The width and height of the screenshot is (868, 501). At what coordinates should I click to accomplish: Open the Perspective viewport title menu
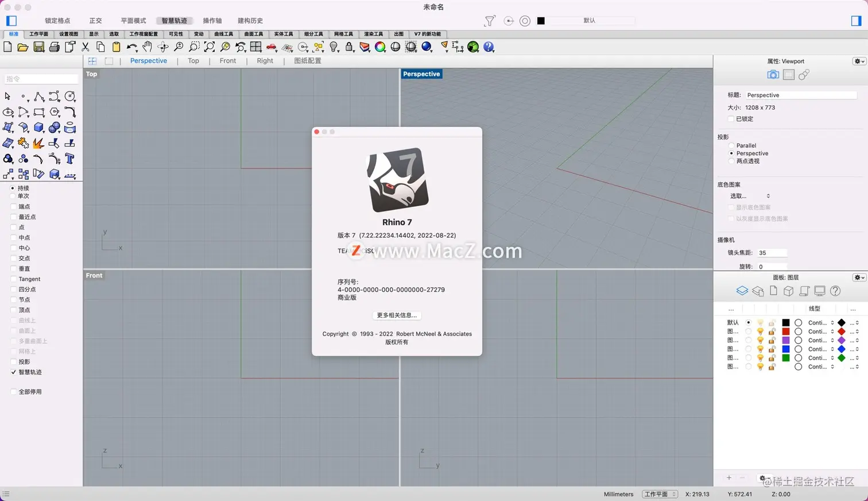421,74
